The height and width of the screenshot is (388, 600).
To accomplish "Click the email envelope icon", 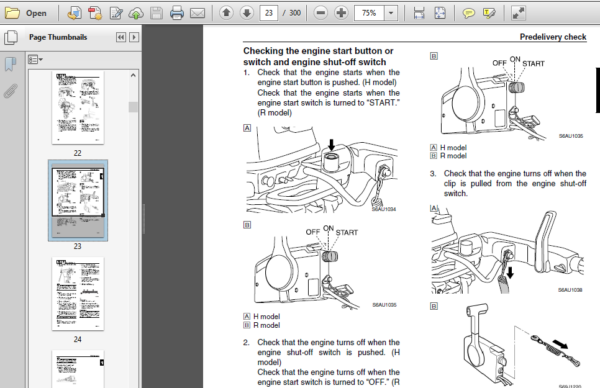I will tap(197, 13).
